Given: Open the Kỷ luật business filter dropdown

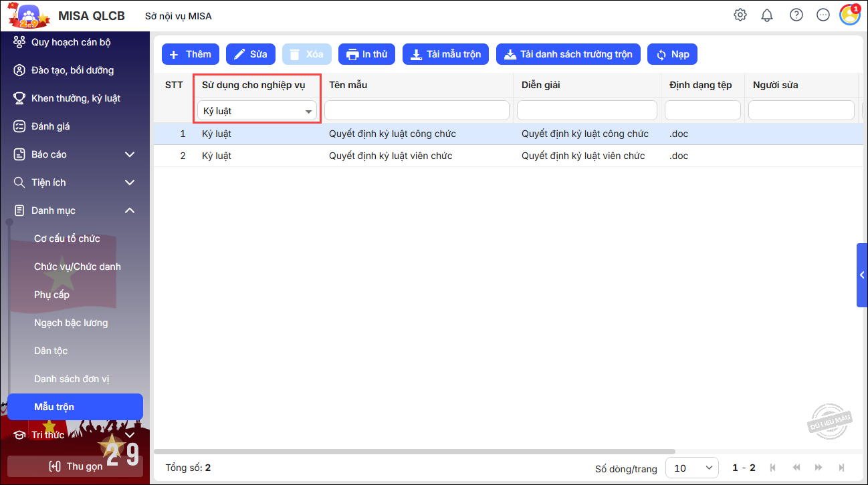Looking at the screenshot, I should tap(257, 111).
